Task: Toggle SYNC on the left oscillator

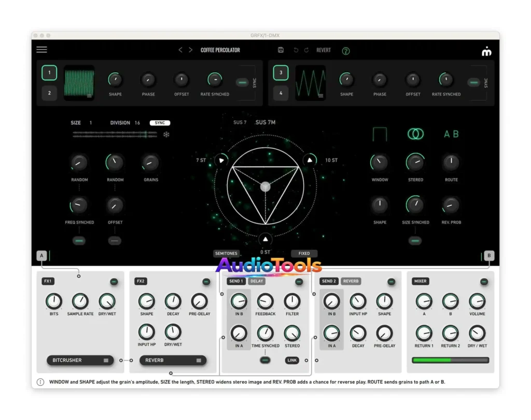Action: (x=242, y=82)
